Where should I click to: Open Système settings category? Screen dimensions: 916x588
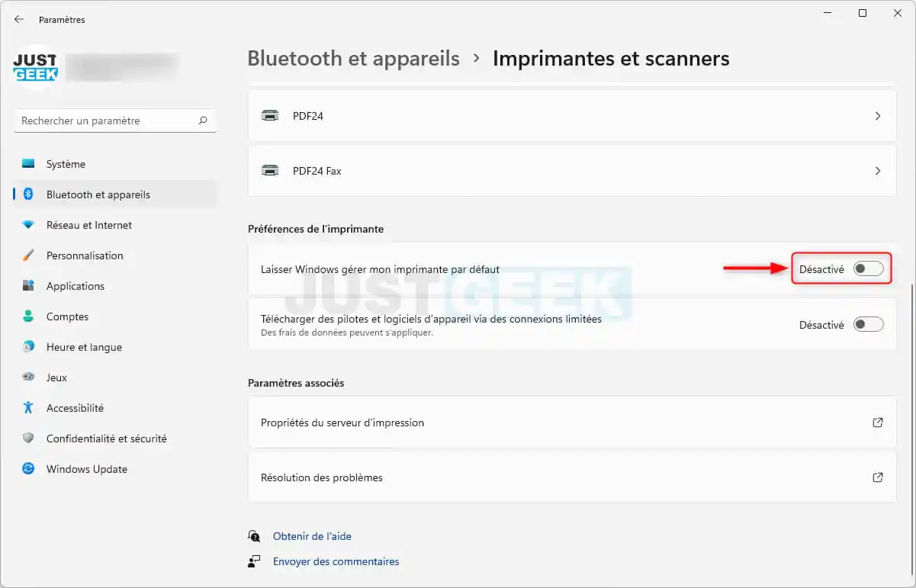point(115,164)
